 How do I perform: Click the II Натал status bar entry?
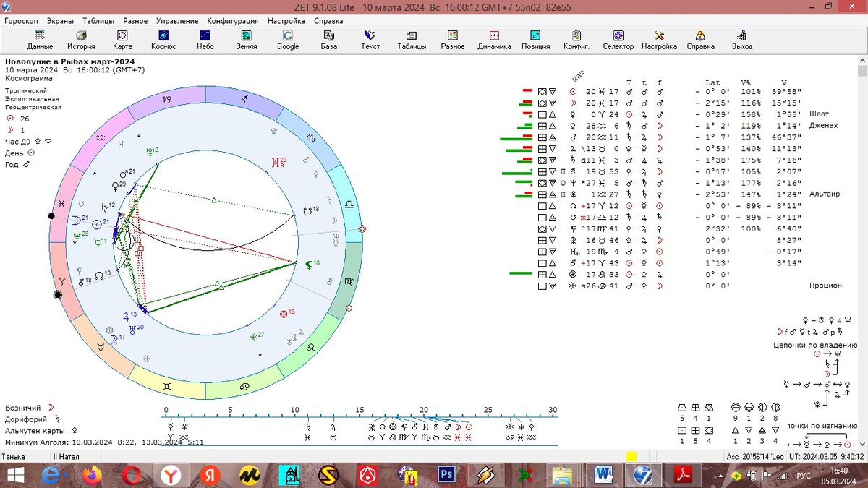[x=66, y=457]
